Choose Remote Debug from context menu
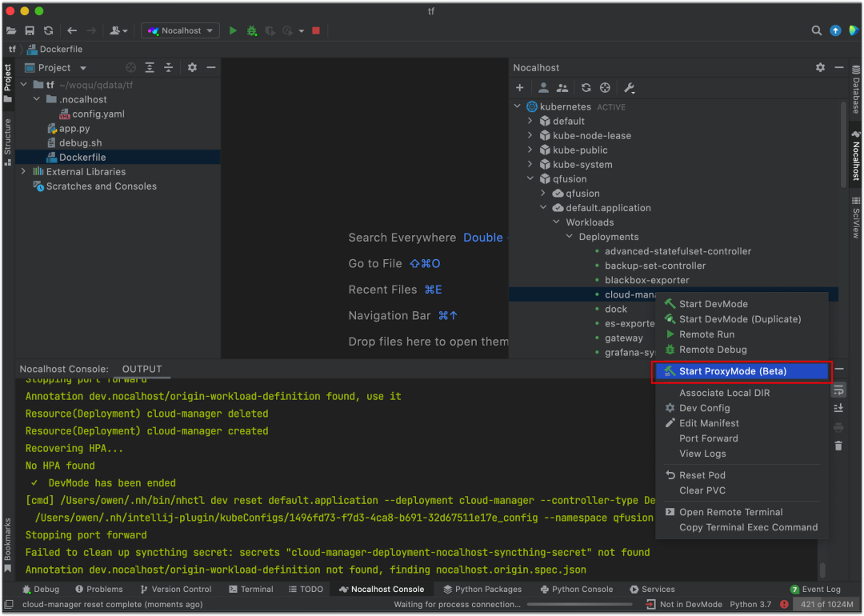The width and height of the screenshot is (864, 616). point(742,350)
